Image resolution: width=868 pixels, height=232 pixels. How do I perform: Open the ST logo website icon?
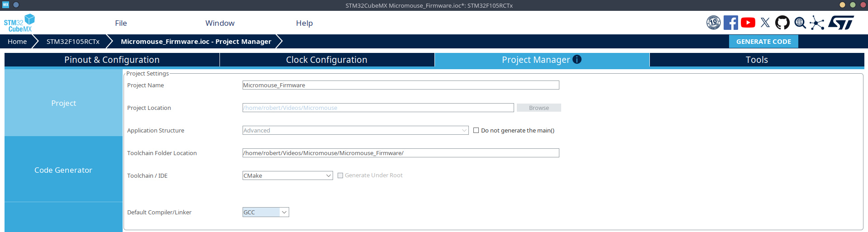pyautogui.click(x=841, y=23)
